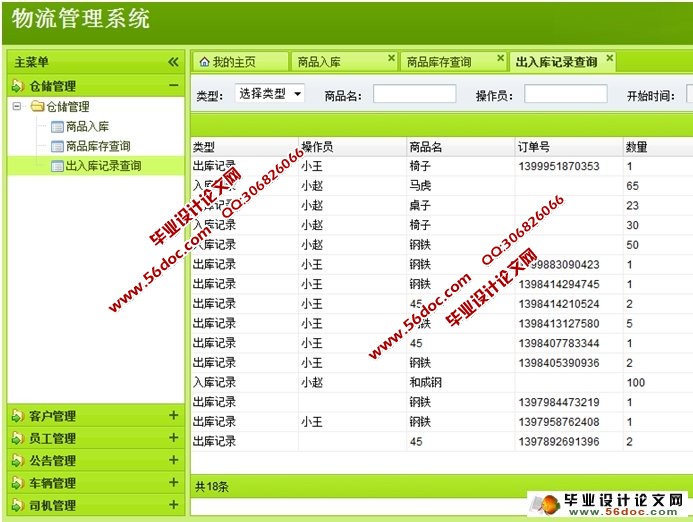Screen dimensions: 693x522
Task: Select order number 1399951870353
Action: (x=559, y=166)
